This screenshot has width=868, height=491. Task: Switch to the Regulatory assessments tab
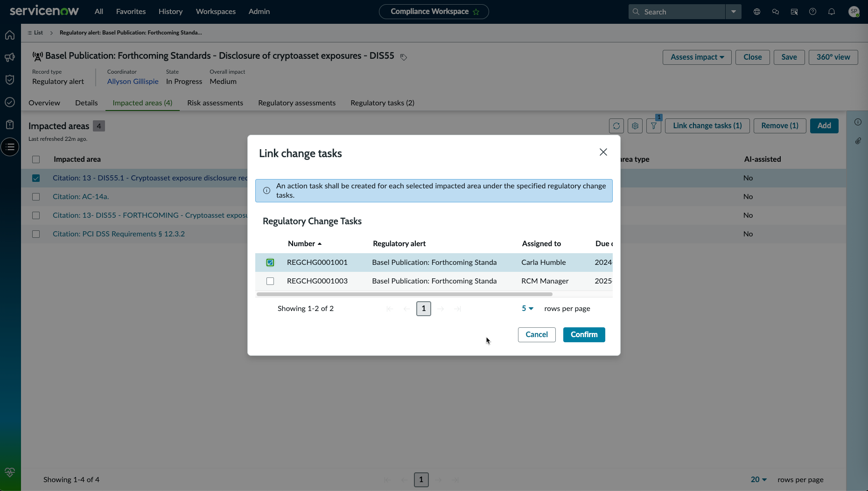[297, 103]
